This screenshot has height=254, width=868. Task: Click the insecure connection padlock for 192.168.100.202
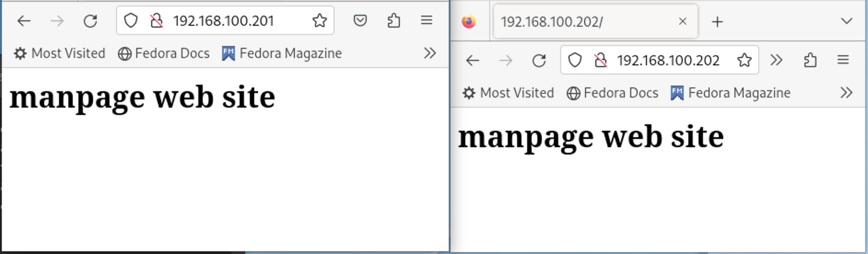pyautogui.click(x=600, y=60)
